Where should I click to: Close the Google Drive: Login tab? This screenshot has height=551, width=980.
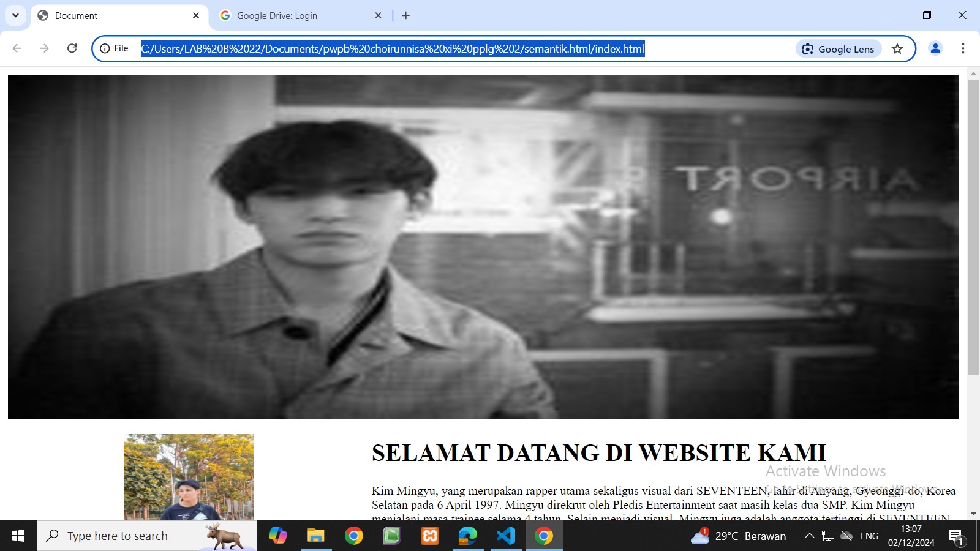click(x=378, y=16)
